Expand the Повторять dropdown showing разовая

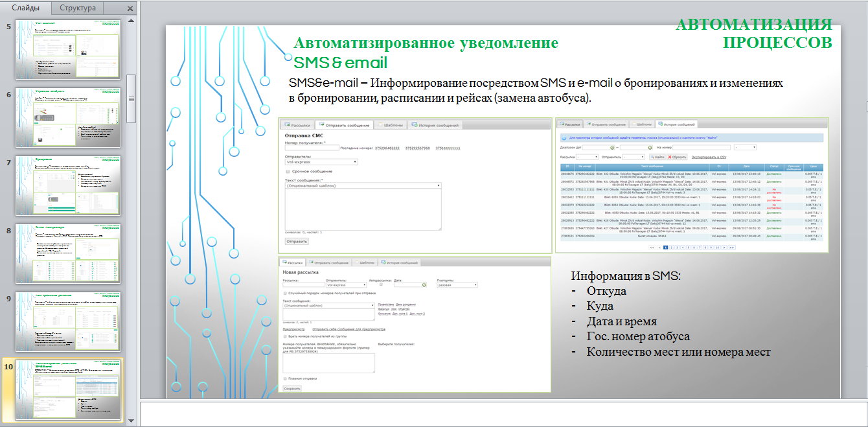(x=458, y=285)
